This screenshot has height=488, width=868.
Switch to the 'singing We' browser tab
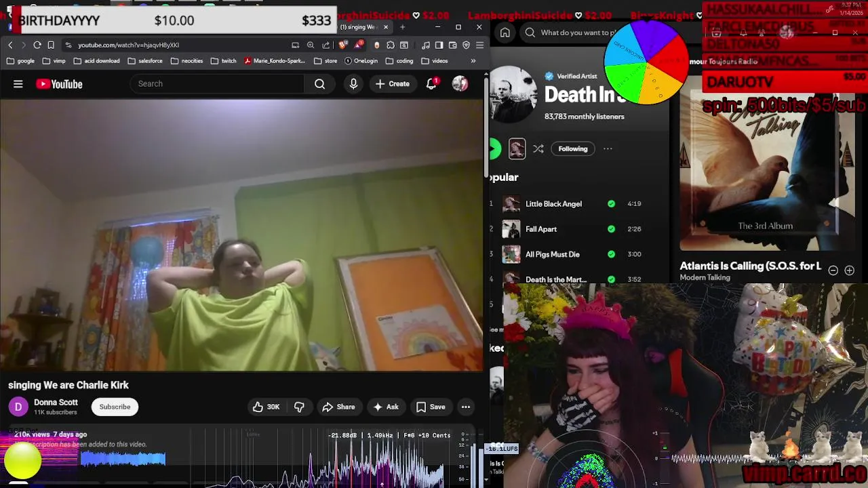point(359,27)
